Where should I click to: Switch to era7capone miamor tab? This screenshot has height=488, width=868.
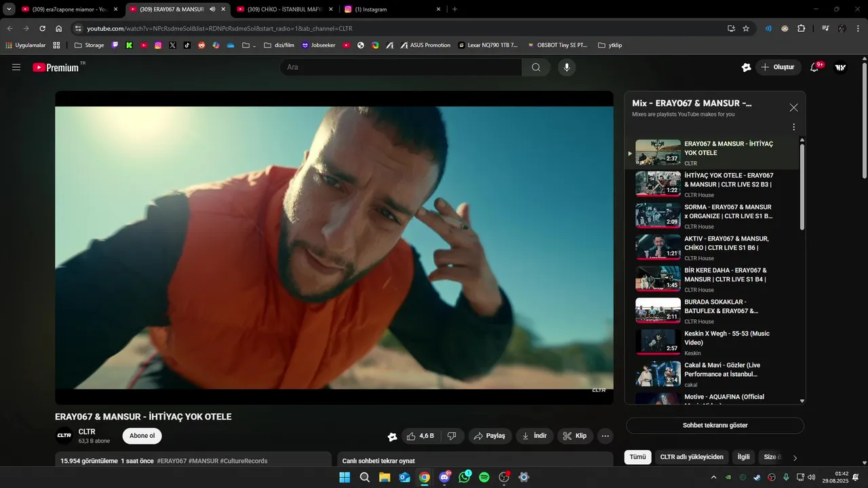[x=69, y=9]
